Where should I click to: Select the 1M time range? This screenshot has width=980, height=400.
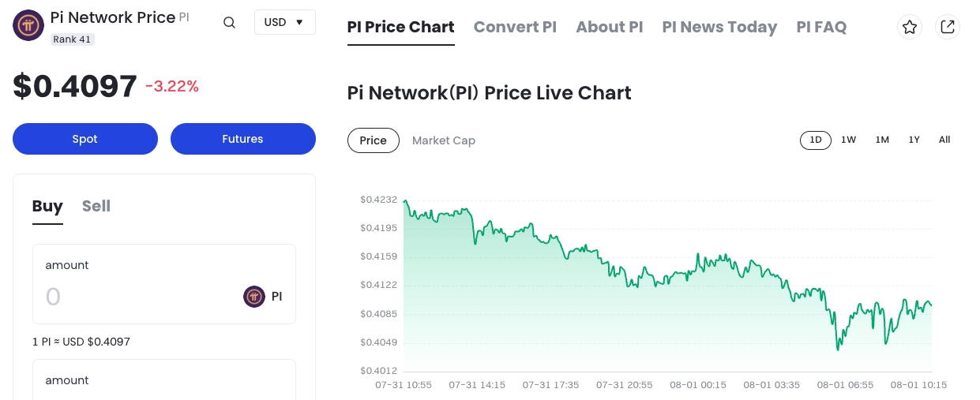[x=882, y=140]
